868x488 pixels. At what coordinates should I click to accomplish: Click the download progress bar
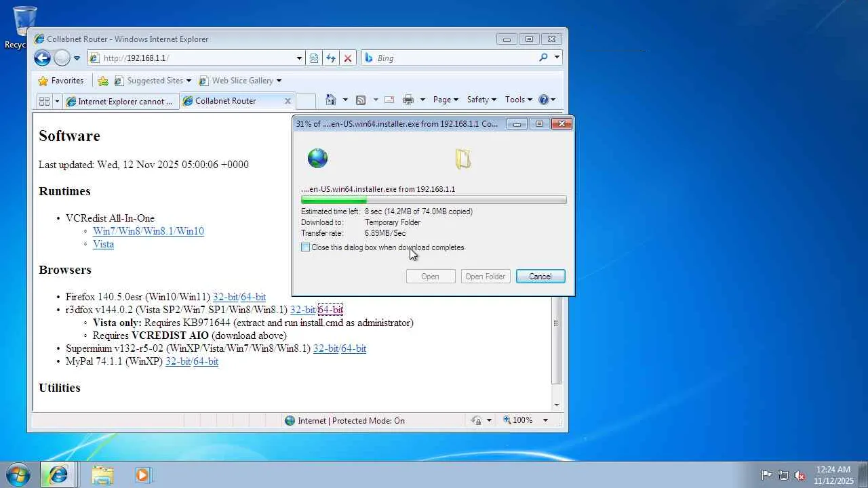(434, 200)
